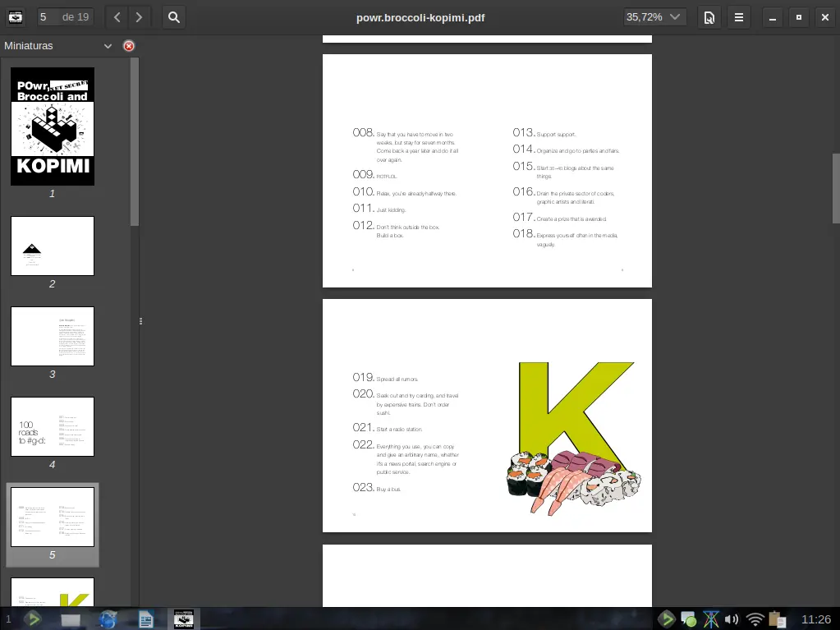Screen dimensions: 840x630
Task: Click the sidebar toggle icon in the toolbar
Action: pyautogui.click(x=16, y=17)
